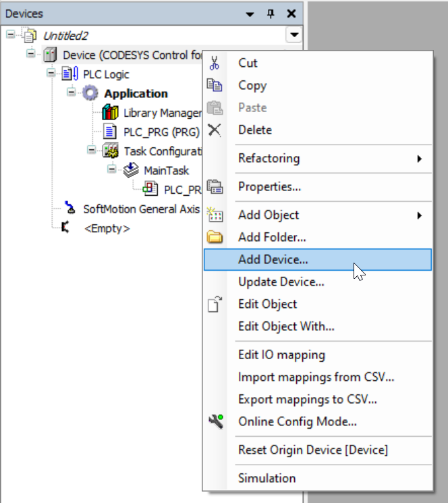Choose Edit Object With... menu entry
The width and height of the screenshot is (448, 503).
(x=318, y=327)
